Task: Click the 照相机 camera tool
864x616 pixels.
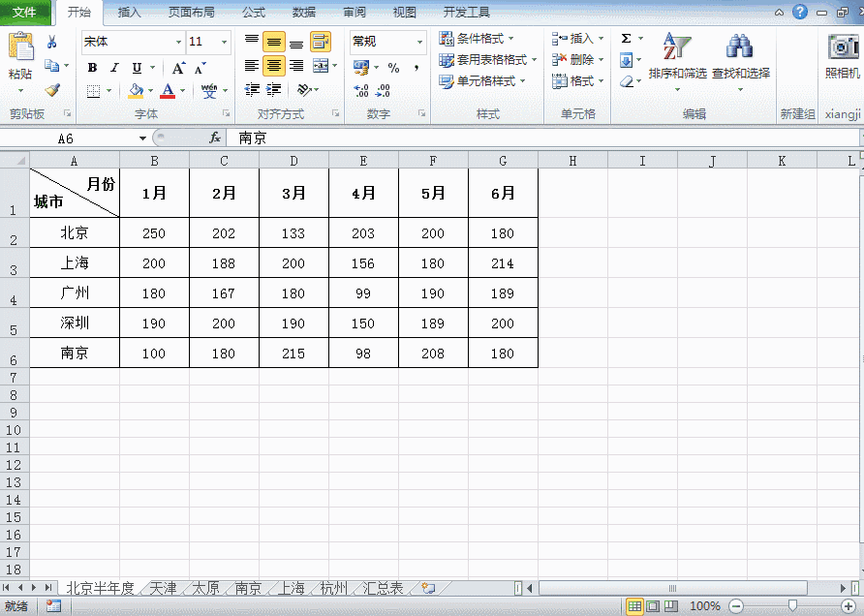Action: coord(843,55)
